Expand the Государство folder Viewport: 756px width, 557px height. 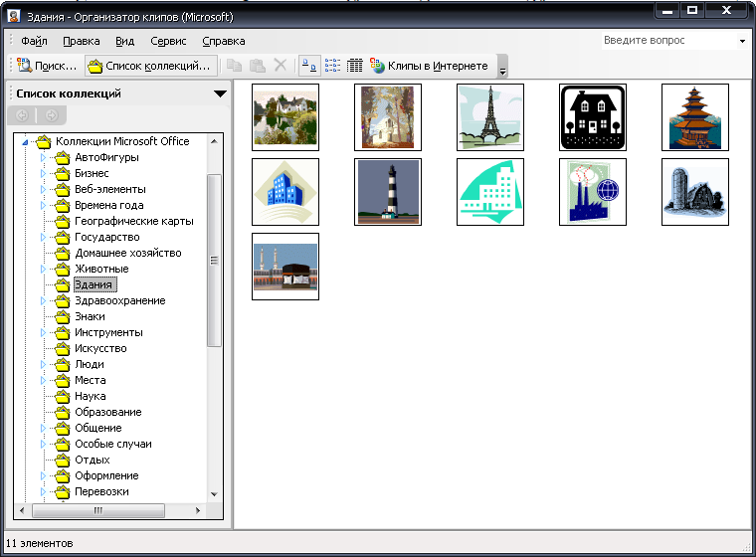tap(43, 238)
